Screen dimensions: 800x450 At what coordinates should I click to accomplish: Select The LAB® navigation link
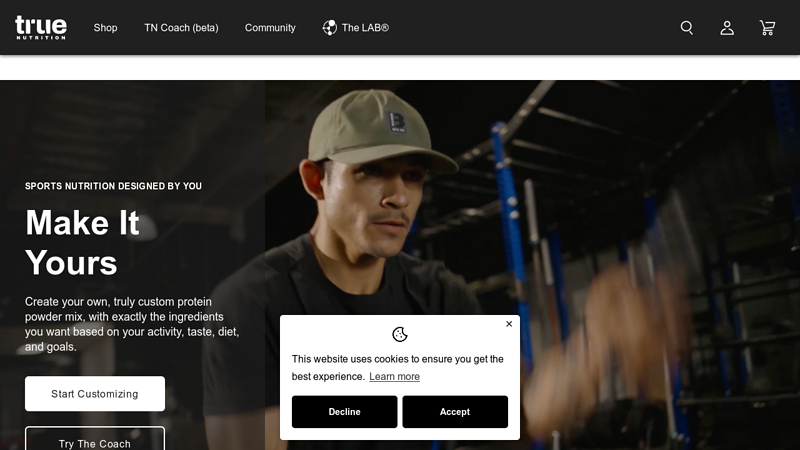pos(365,28)
